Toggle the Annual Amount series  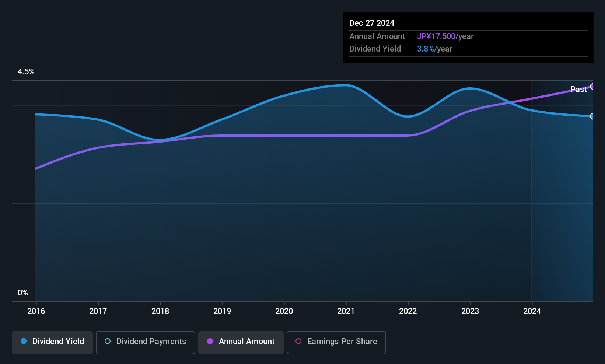pos(241,343)
